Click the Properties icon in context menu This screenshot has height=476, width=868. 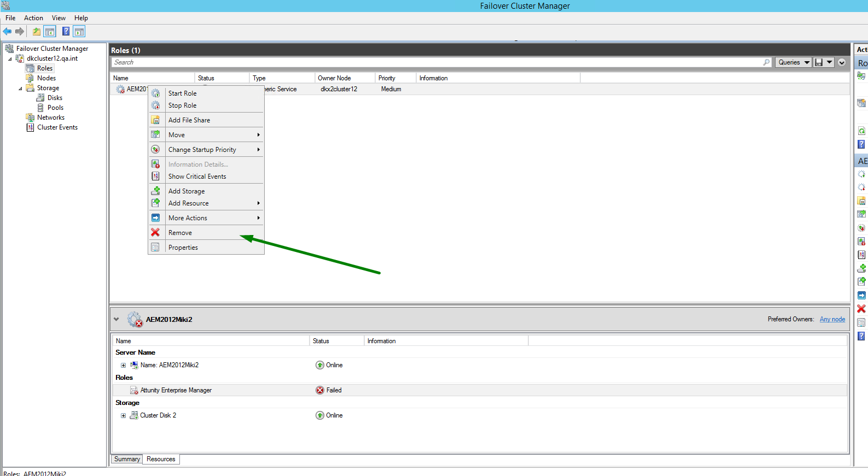pos(155,248)
